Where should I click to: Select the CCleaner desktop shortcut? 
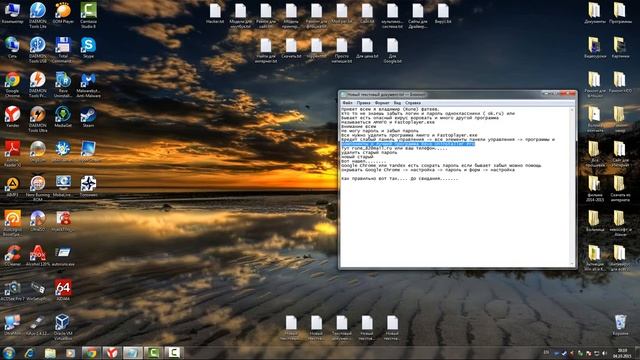(12, 256)
